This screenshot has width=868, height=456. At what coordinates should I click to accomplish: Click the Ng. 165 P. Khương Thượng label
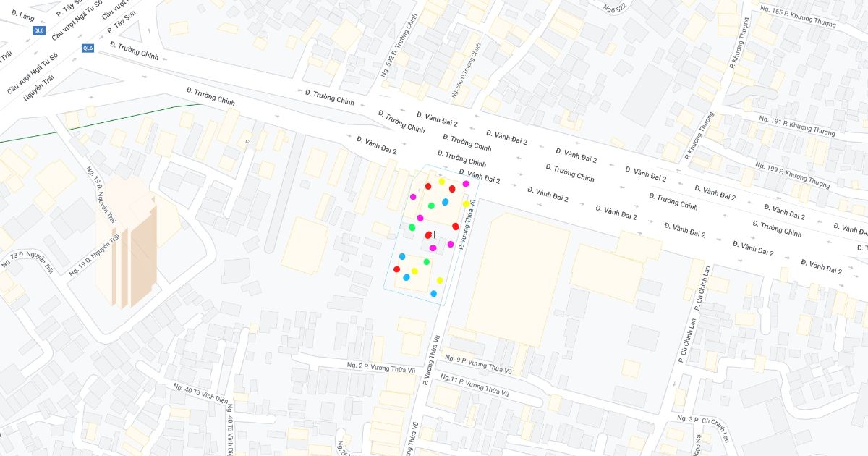[x=797, y=17]
